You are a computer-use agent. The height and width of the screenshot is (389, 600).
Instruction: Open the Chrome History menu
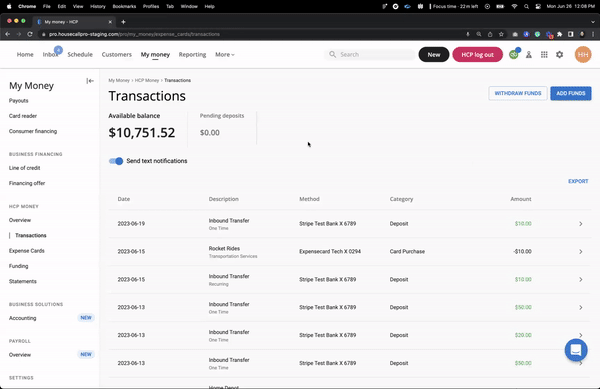tap(98, 6)
